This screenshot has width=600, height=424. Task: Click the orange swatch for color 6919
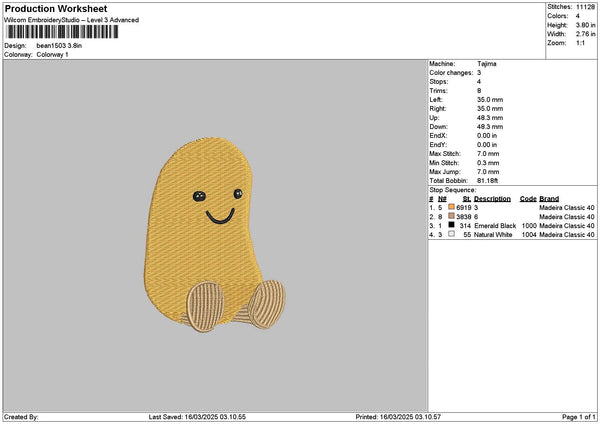tap(452, 207)
